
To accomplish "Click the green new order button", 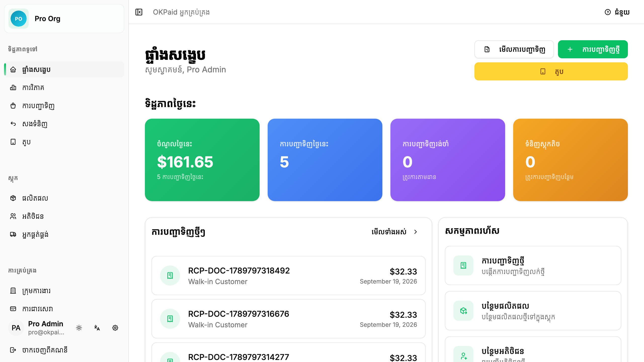I will [593, 49].
